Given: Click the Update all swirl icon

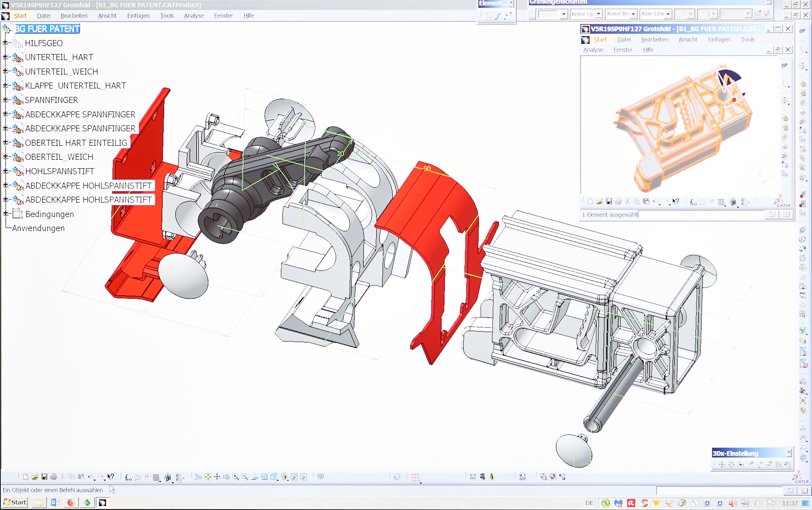Looking at the screenshot, I should (x=321, y=476).
